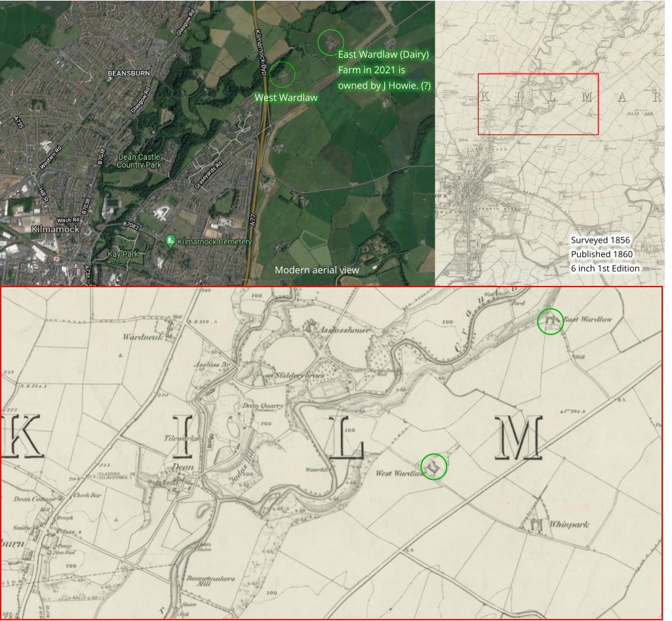Click the Dean Quarry label on old map

pyautogui.click(x=264, y=406)
